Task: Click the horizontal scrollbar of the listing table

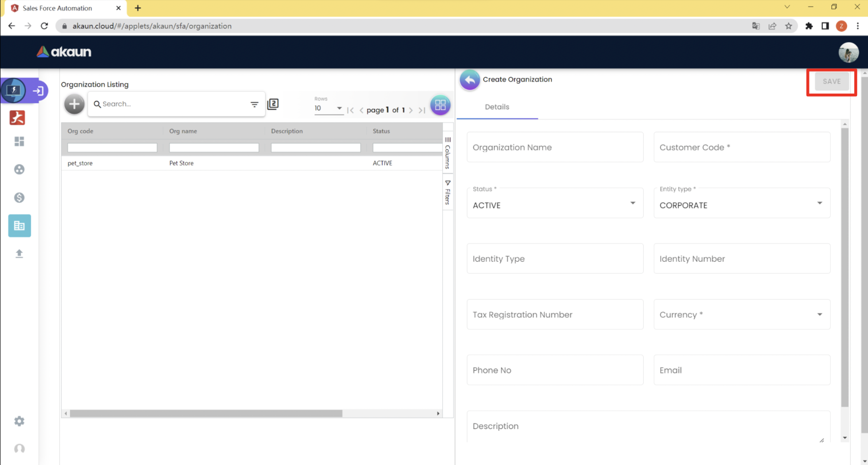Action: pyautogui.click(x=206, y=413)
